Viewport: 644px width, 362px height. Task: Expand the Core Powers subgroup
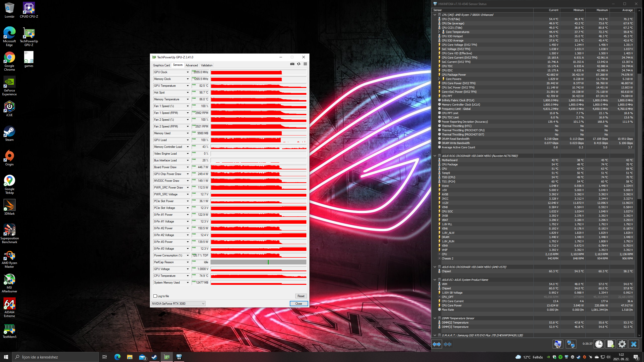point(439,79)
